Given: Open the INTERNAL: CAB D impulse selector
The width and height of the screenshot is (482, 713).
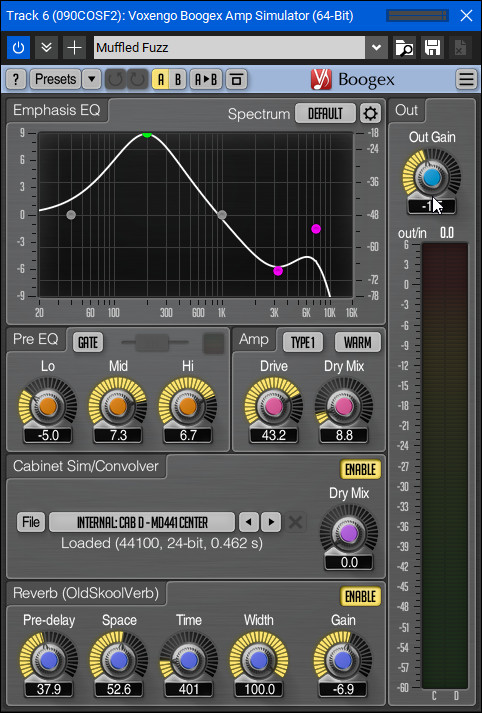Looking at the screenshot, I should (142, 522).
